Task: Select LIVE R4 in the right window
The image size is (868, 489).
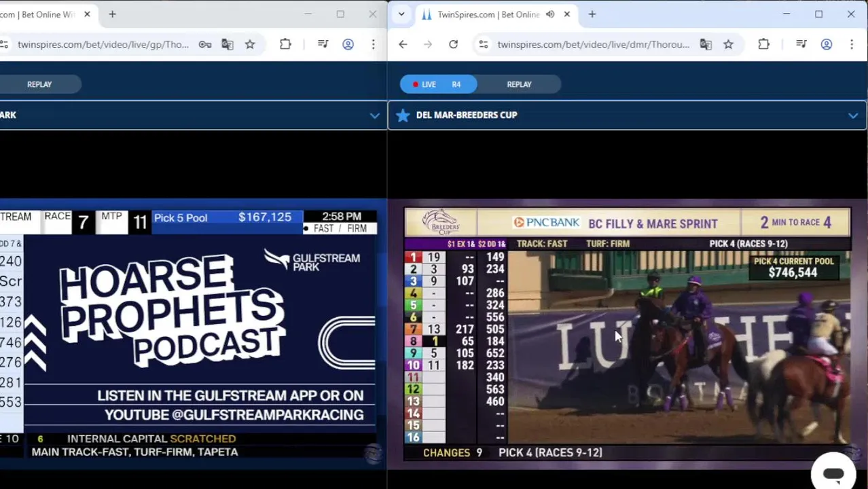Action: (439, 84)
